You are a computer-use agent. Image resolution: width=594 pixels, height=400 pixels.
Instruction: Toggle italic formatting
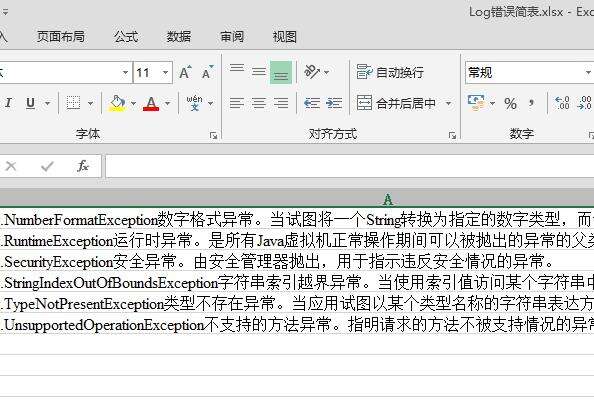point(8,103)
